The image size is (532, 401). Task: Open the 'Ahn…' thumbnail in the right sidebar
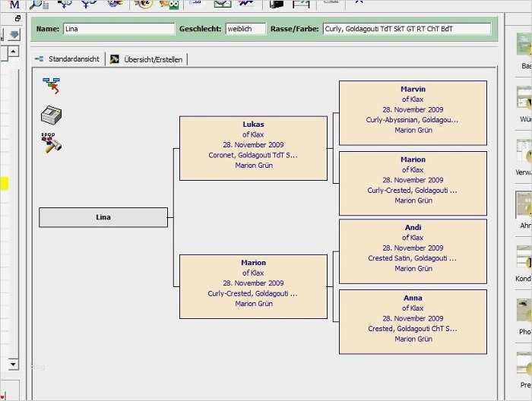point(524,204)
